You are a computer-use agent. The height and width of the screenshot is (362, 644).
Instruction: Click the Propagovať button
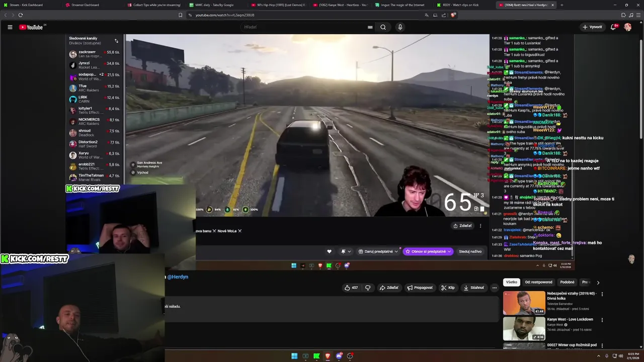click(420, 288)
